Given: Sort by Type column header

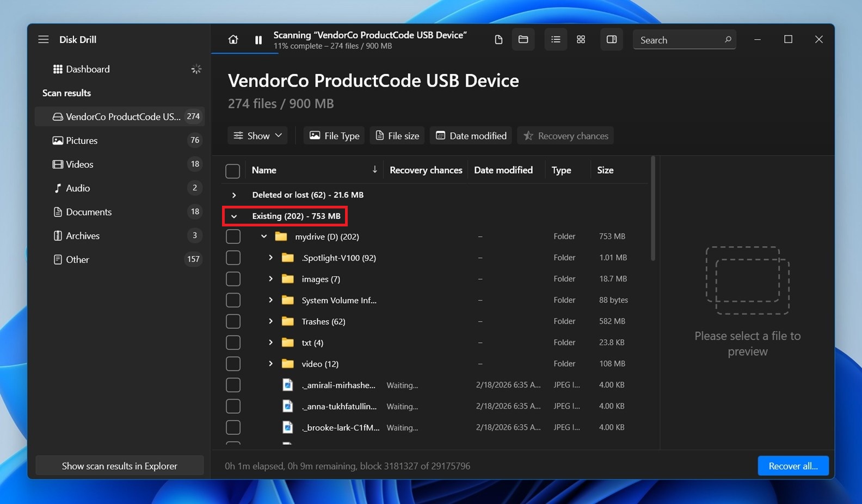Looking at the screenshot, I should coord(561,170).
